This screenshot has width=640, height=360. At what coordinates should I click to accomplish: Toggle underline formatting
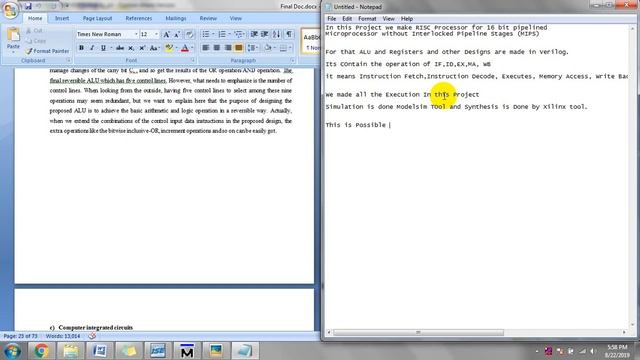click(103, 48)
